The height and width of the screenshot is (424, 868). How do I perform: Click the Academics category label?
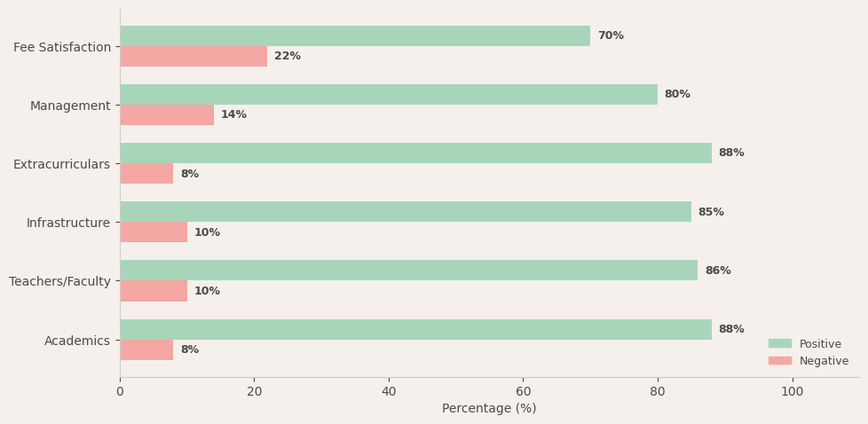point(77,341)
